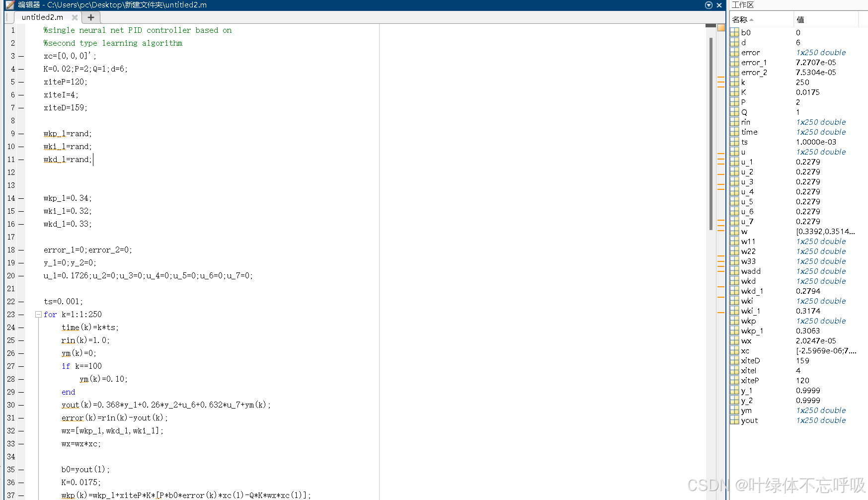This screenshot has height=500, width=868.
Task: Click the y_2 variable name in workspace
Action: 747,400
